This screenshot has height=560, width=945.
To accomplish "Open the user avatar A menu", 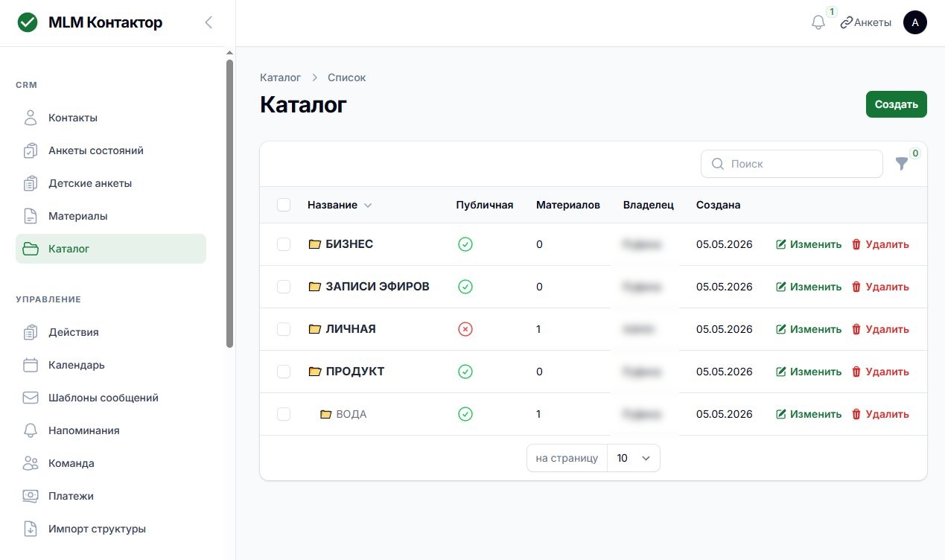I will (x=915, y=22).
